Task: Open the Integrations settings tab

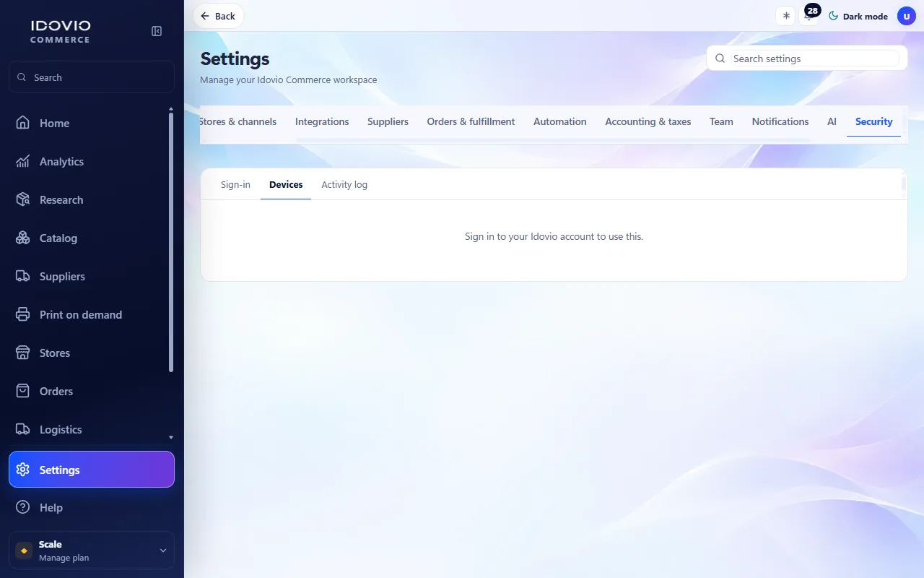Action: click(x=322, y=121)
